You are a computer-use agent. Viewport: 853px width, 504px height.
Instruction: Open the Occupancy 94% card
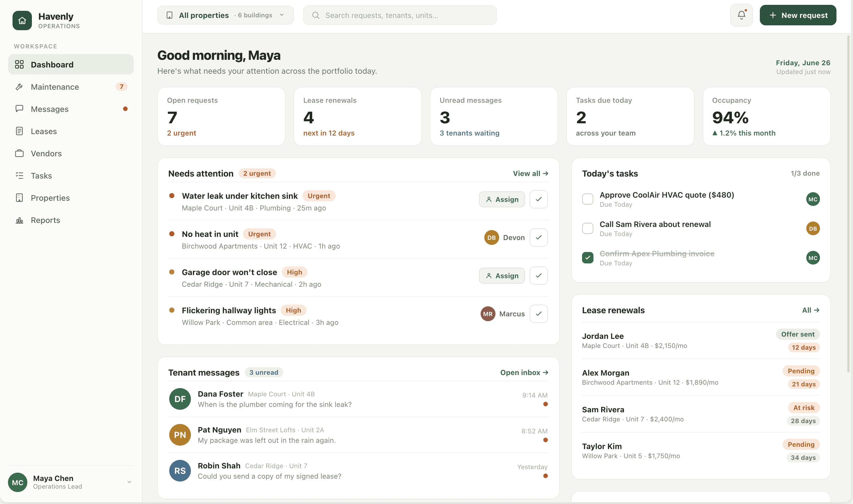coord(766,116)
